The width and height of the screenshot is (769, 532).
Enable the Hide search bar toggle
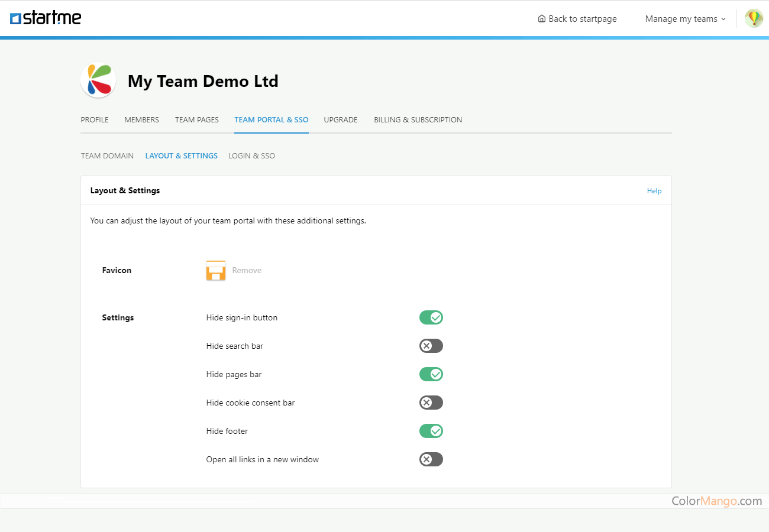(431, 346)
